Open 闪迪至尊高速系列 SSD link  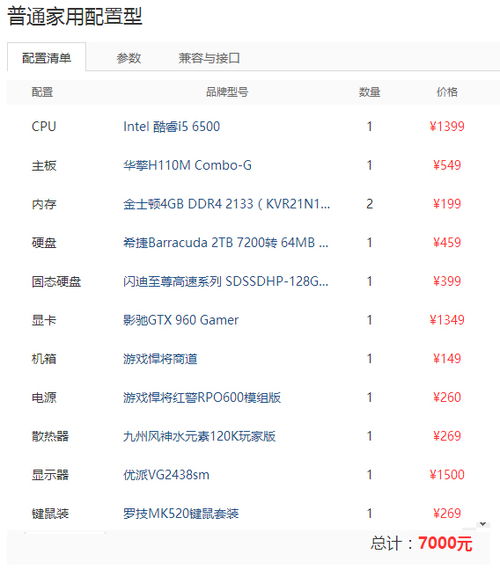click(226, 281)
